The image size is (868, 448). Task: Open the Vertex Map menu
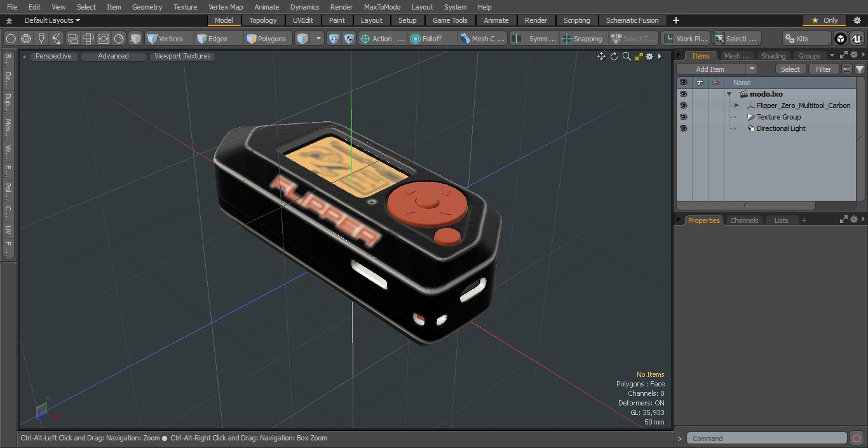226,7
